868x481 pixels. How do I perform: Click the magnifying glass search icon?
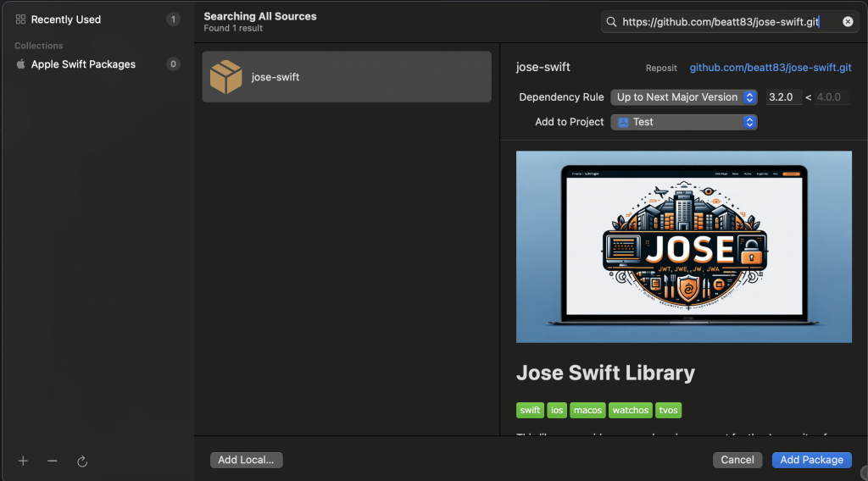611,21
